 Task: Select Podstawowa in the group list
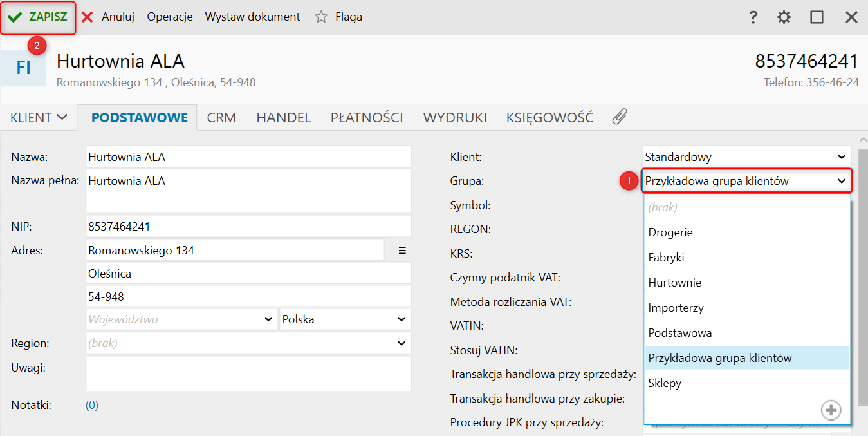pos(747,332)
